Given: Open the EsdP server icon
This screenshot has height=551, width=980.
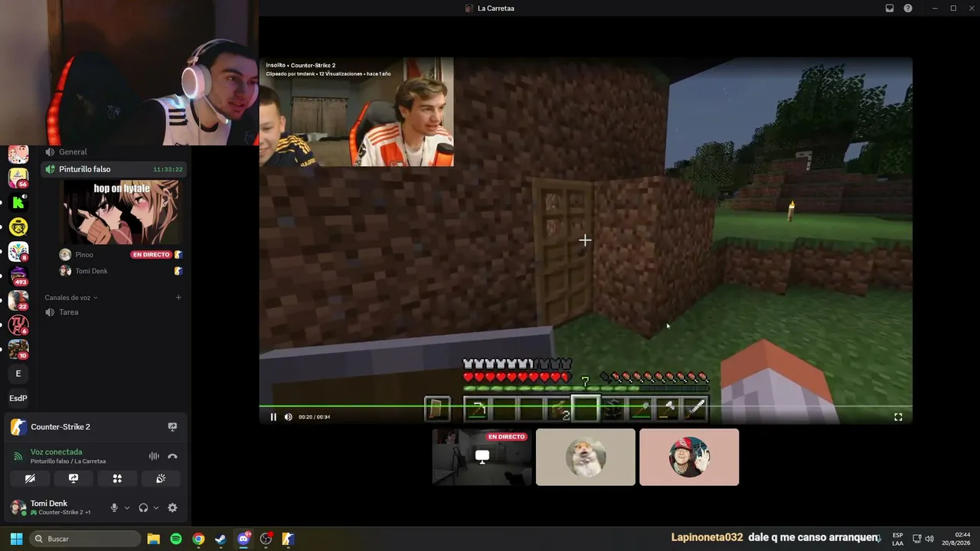Looking at the screenshot, I should pos(18,398).
